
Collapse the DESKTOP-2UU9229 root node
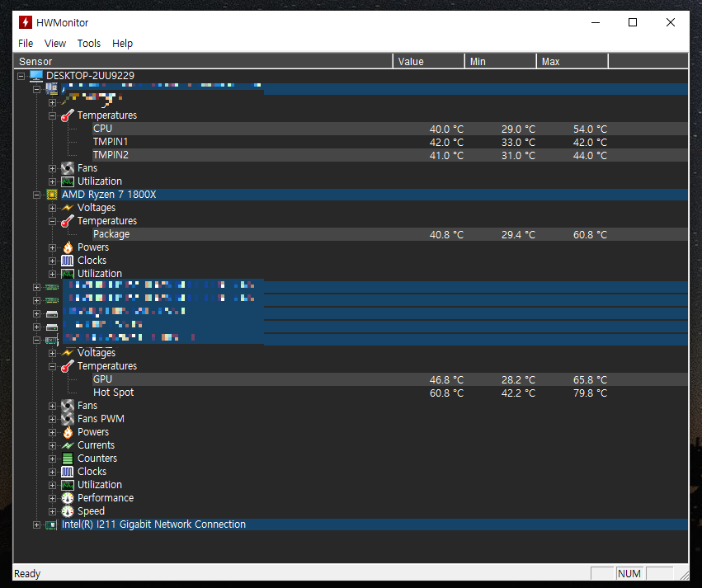point(21,76)
